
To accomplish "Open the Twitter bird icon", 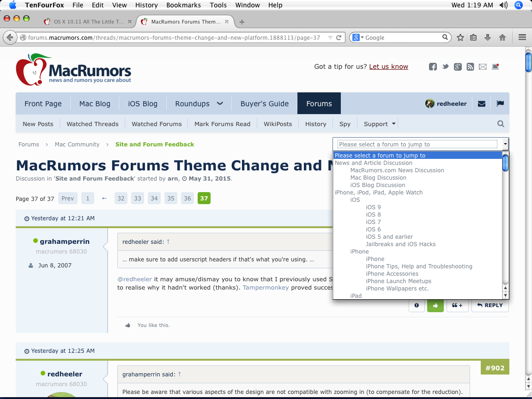I will (446, 66).
